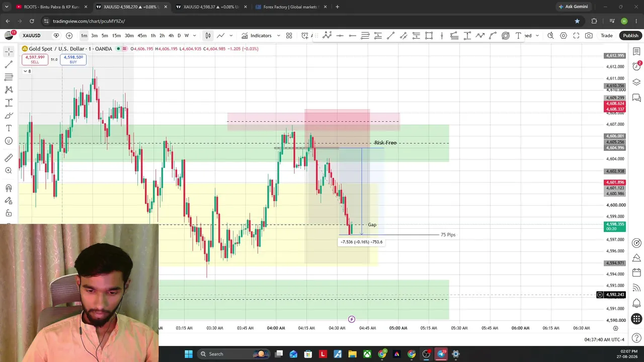Select the ruler measure tool

pos(9,158)
